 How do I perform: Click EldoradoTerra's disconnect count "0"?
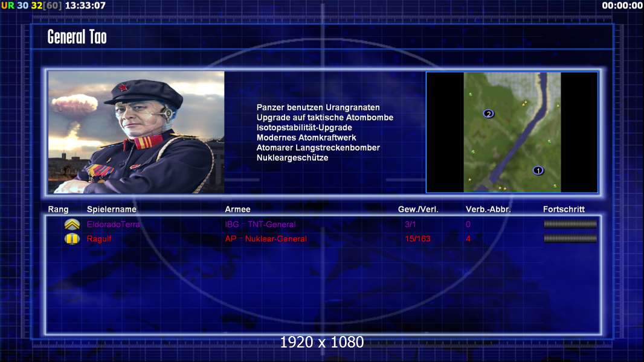tap(468, 224)
